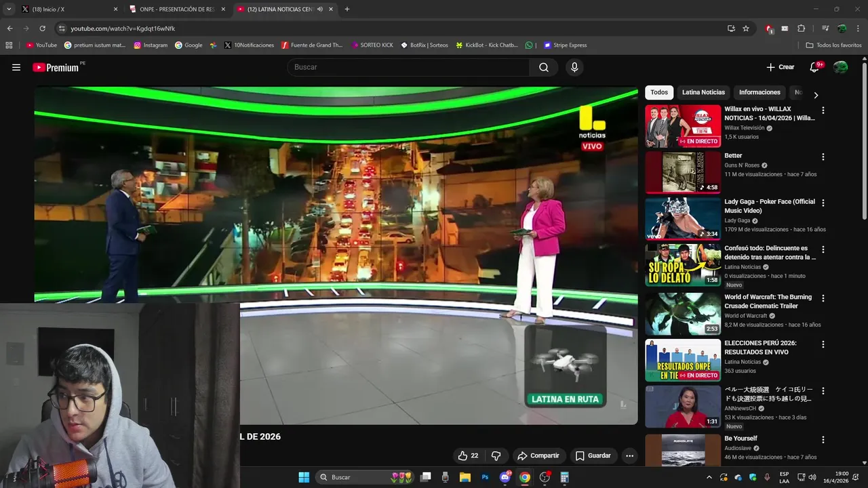Switch to the ONPE Presentación tab
This screenshot has height=488, width=868.
(178, 9)
